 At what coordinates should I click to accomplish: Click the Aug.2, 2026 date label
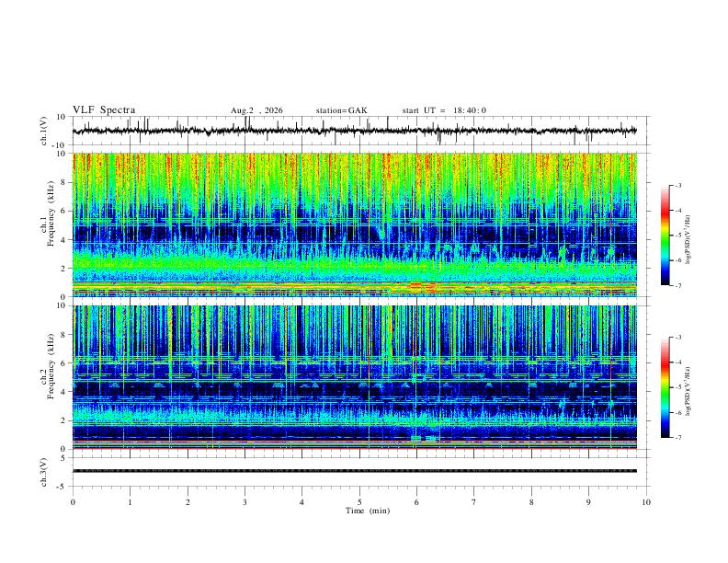point(256,110)
